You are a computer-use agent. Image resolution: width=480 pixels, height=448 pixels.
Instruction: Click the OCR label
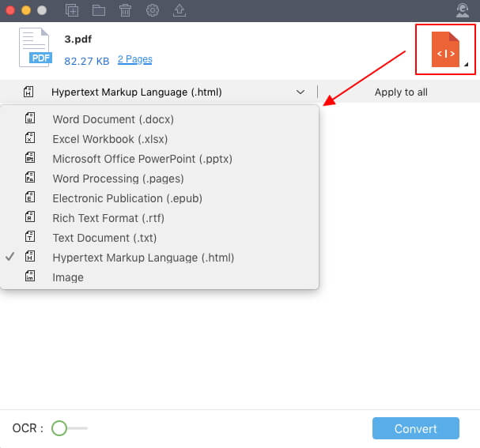click(28, 427)
